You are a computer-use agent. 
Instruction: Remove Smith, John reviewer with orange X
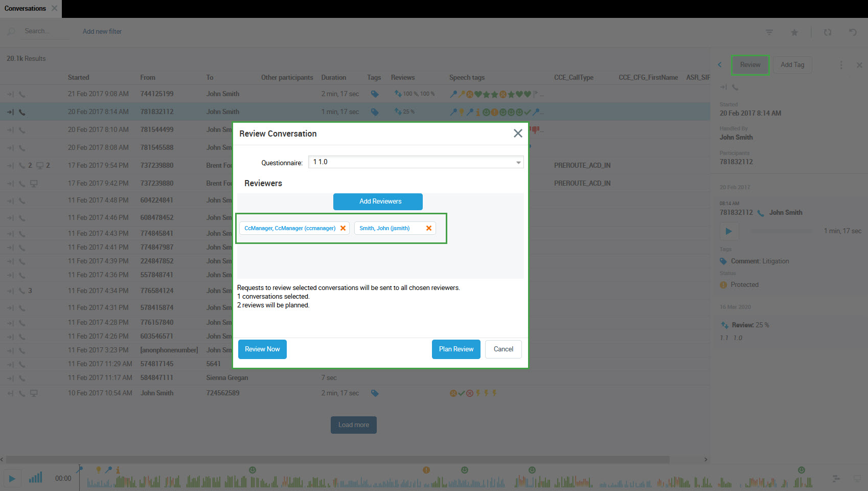point(429,228)
